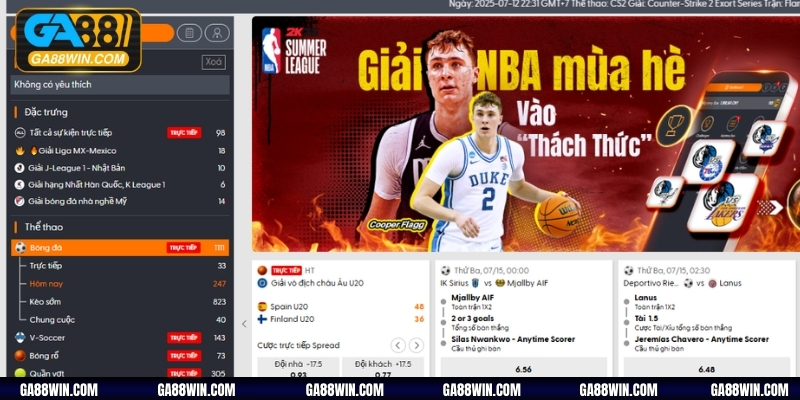800x400 pixels.
Task: Open Deportivo Rie... vs Lanus match
Action: (683, 283)
